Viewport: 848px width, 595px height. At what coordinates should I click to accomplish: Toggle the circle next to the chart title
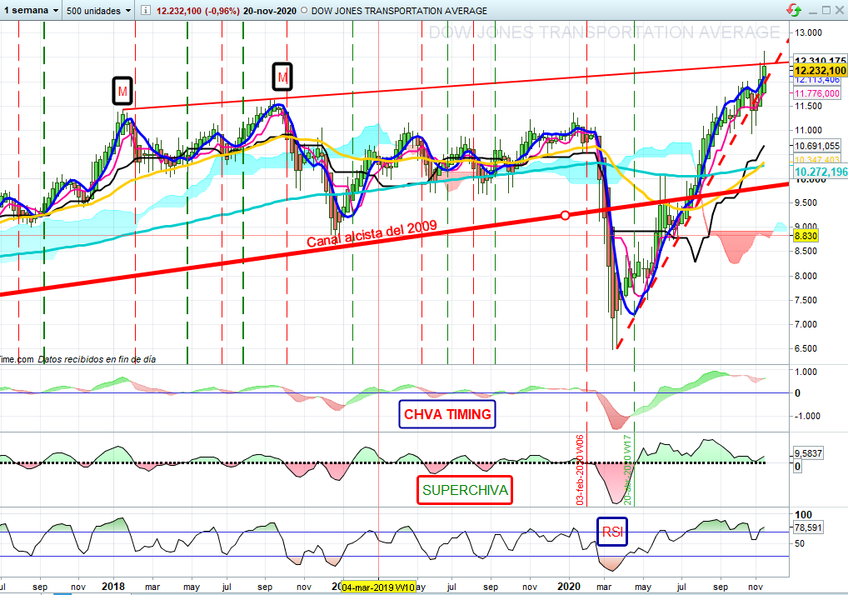coord(304,10)
